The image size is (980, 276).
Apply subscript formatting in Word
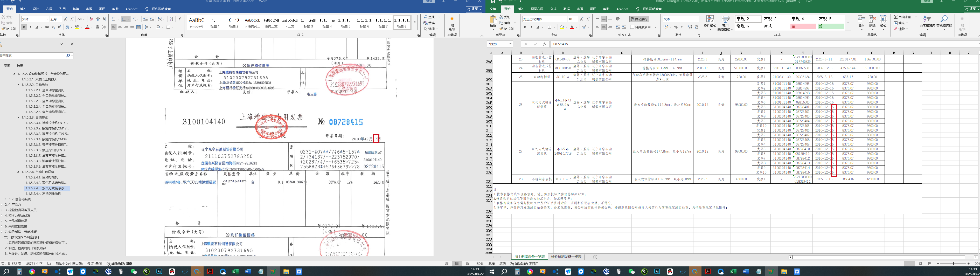click(x=53, y=27)
